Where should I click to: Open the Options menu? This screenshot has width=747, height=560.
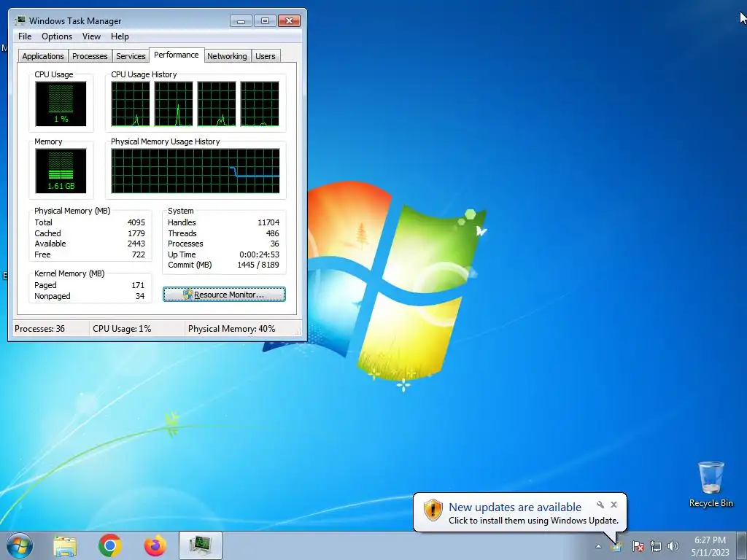pos(57,36)
